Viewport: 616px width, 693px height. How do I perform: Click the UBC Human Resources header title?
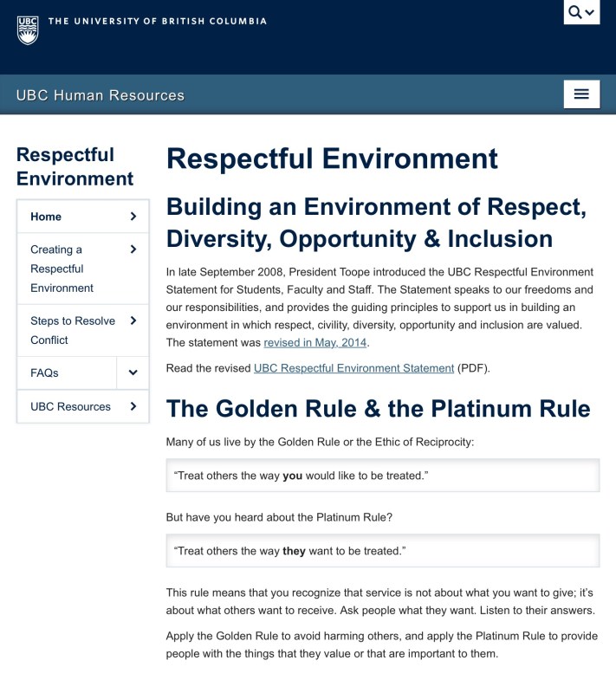tap(101, 95)
